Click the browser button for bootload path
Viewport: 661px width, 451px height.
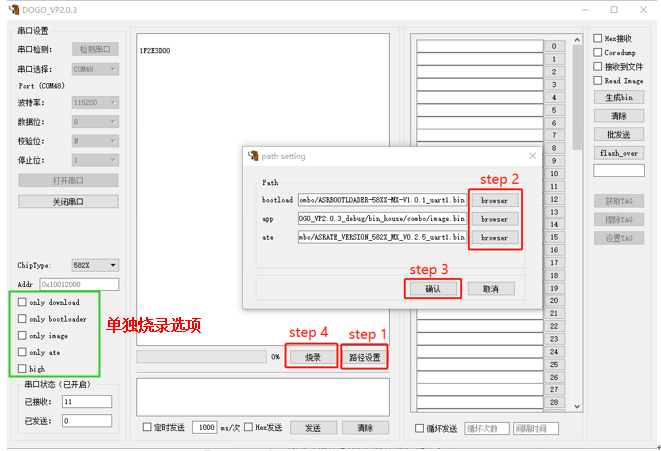(x=494, y=200)
